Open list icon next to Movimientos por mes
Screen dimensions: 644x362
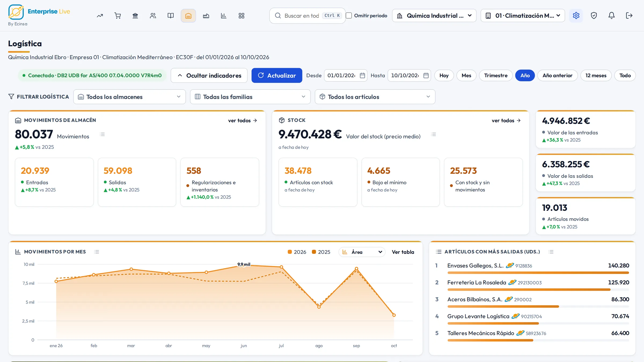coord(97,252)
